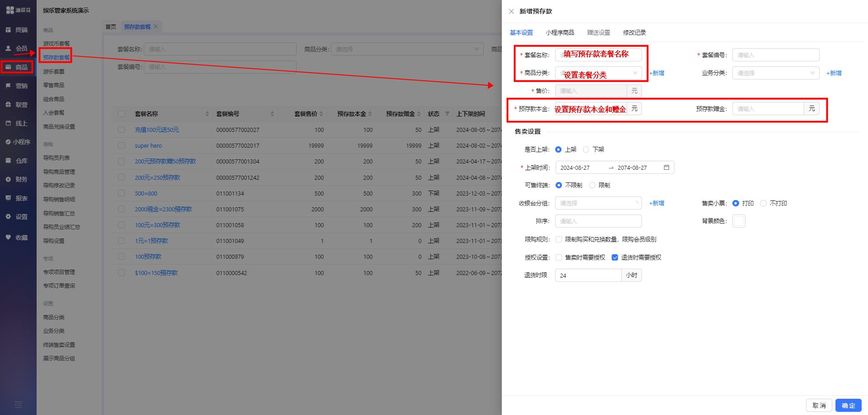Open the 小程序 sidebar section
This screenshot has width=868, height=415.
pos(18,142)
